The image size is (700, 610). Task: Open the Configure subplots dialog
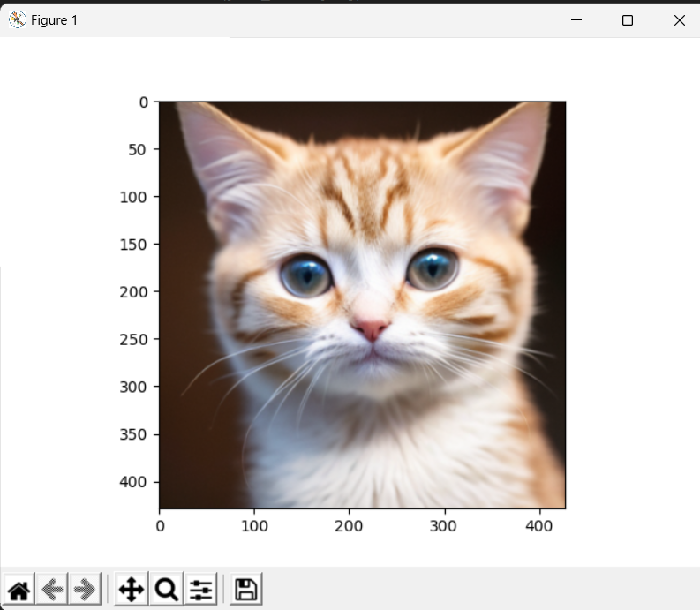click(201, 589)
